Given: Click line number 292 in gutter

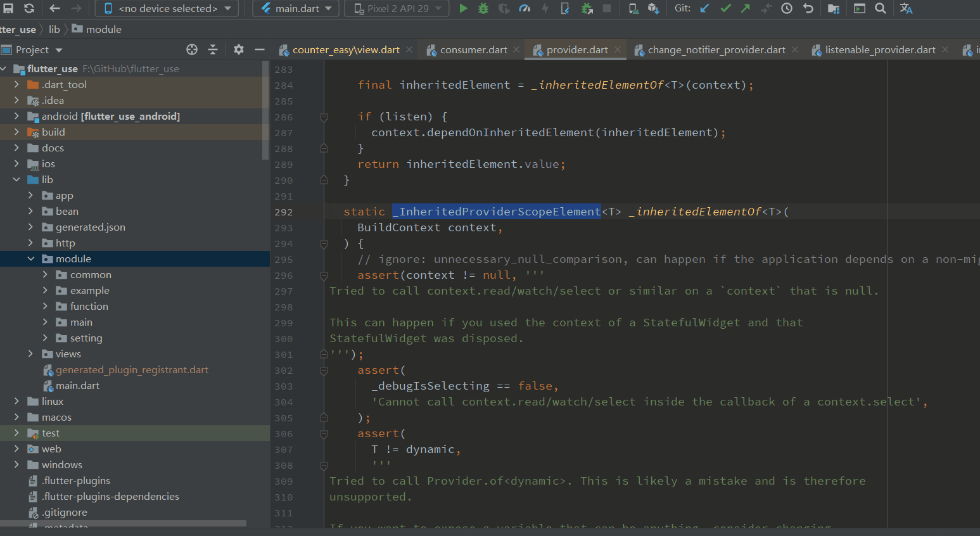Looking at the screenshot, I should pyautogui.click(x=284, y=212).
